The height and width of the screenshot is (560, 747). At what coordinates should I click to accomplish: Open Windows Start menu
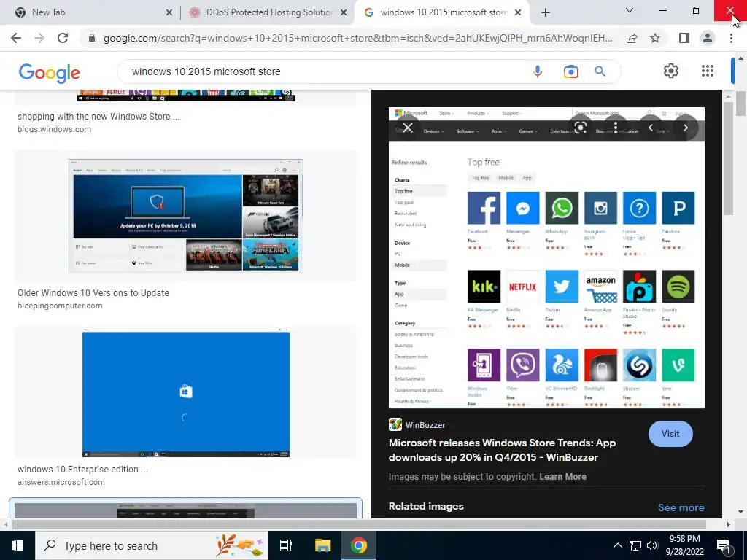[18, 545]
